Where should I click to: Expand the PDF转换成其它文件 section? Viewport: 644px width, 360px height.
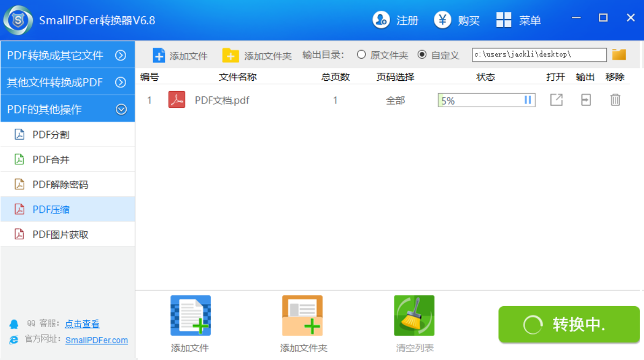pos(121,55)
